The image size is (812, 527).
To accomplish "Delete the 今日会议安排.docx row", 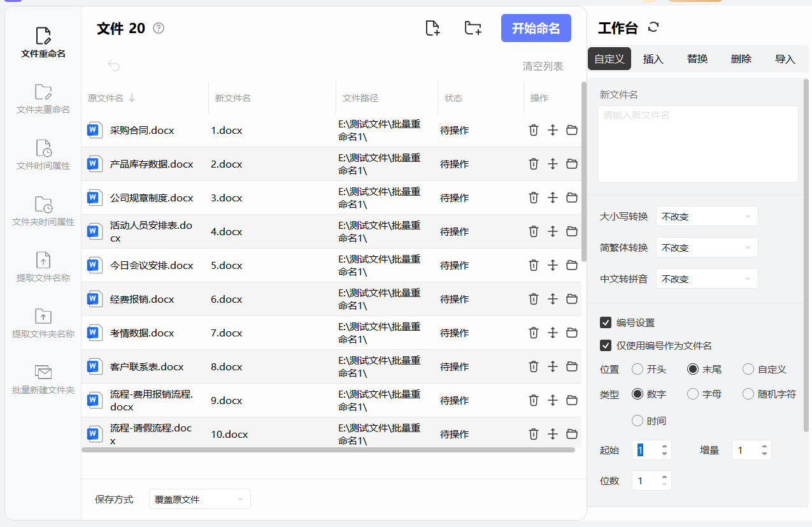I will (x=534, y=265).
